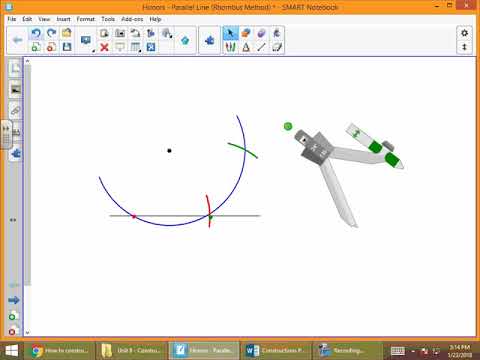
Task: Move toolbar with up-down arrow icon
Action: point(464,47)
